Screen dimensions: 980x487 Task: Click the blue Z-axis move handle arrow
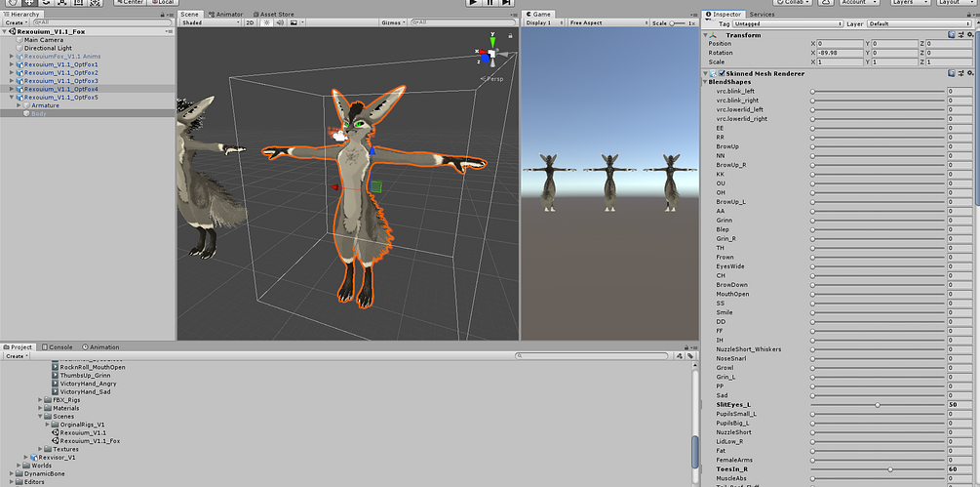(x=372, y=150)
